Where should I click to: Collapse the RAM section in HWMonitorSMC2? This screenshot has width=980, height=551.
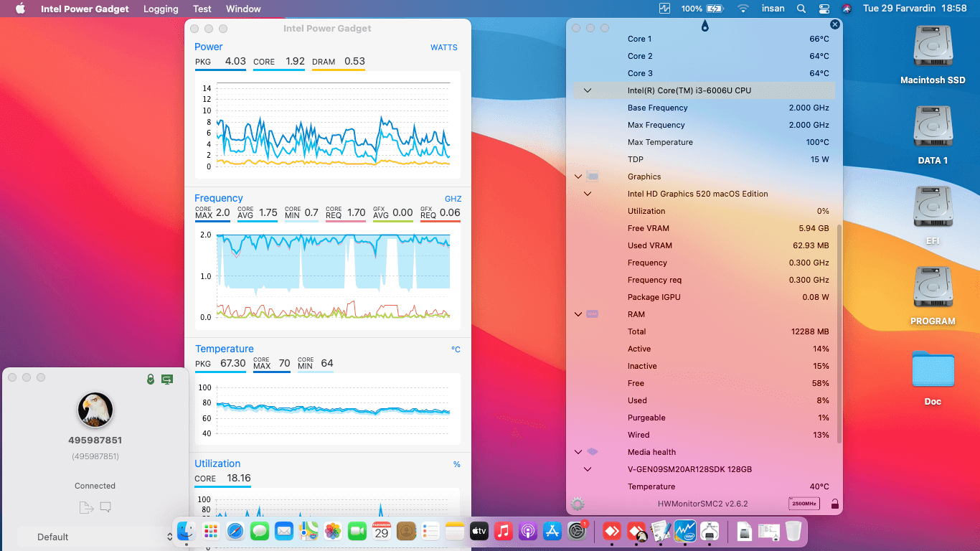[578, 314]
